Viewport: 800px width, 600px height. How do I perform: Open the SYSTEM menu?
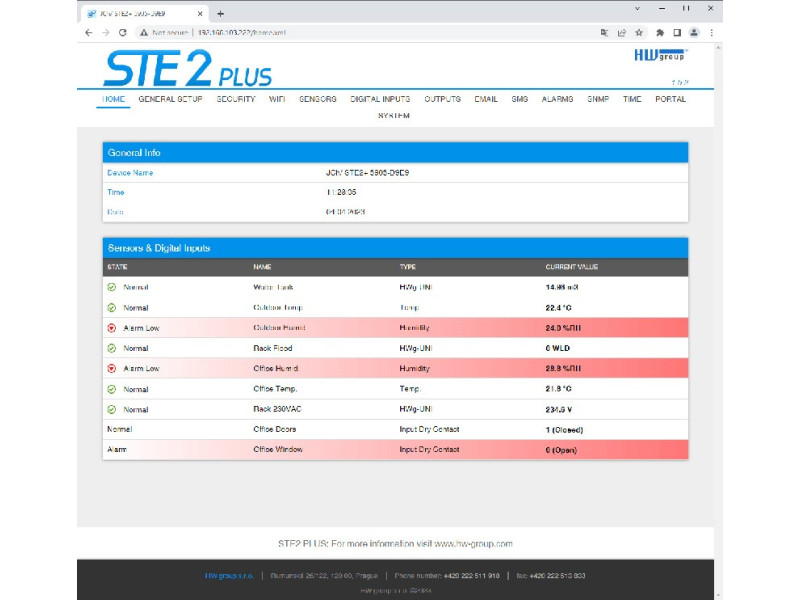click(394, 116)
